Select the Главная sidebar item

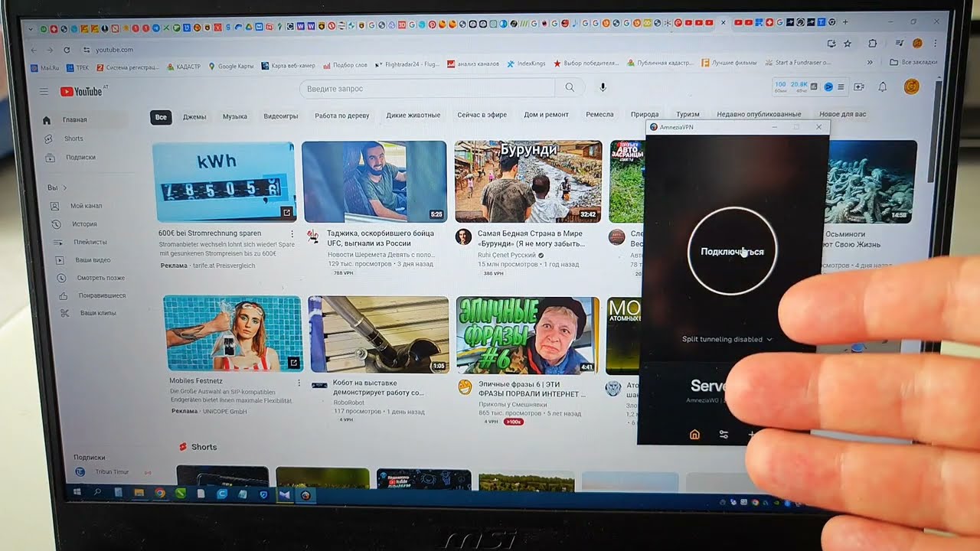85,120
